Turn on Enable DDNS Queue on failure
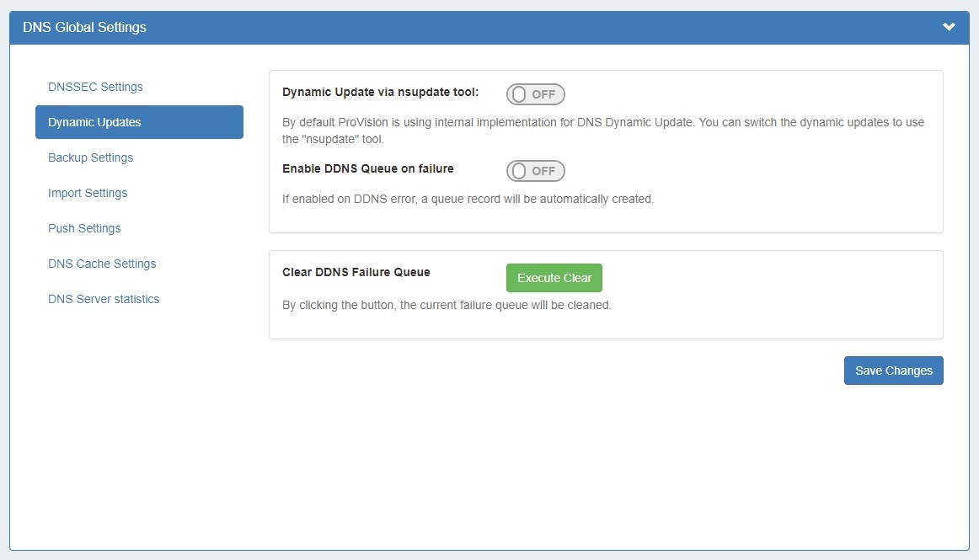 click(535, 171)
